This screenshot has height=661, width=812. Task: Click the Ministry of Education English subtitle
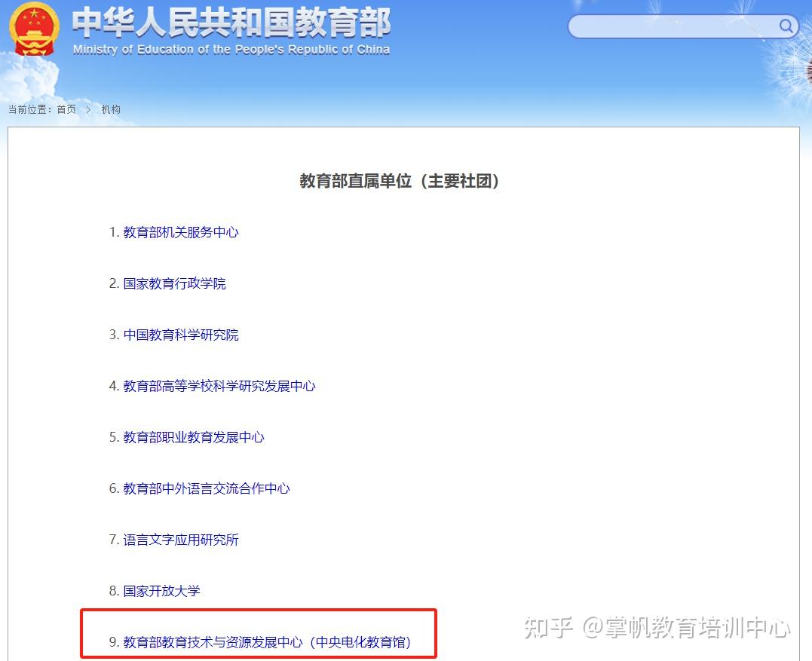(x=231, y=50)
